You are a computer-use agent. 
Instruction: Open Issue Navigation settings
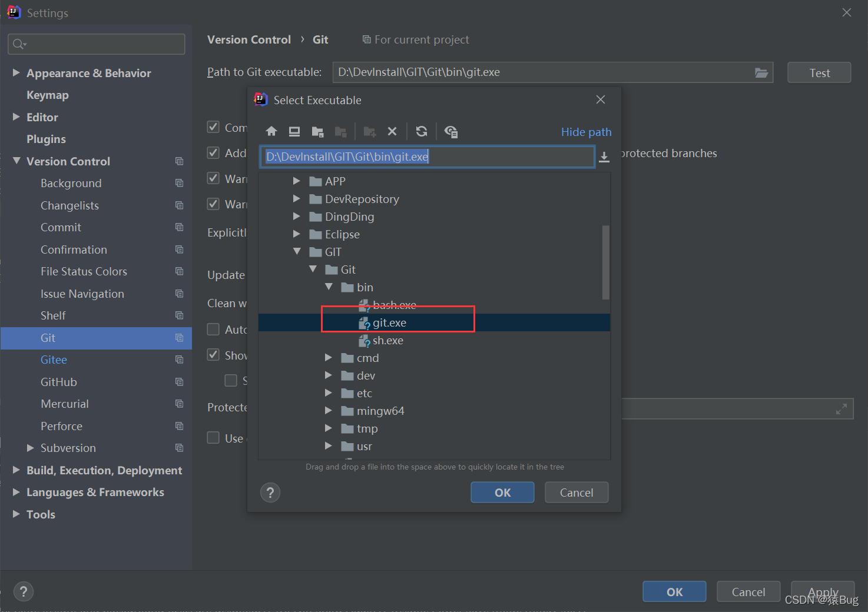pyautogui.click(x=82, y=294)
